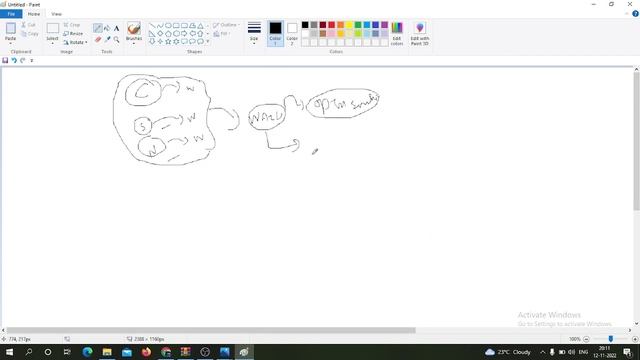Image resolution: width=640 pixels, height=360 pixels.
Task: Zoom in with plus button
Action: 635,339
